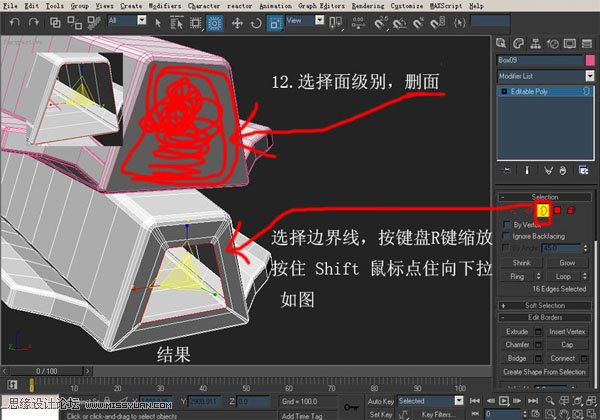
Task: Open settings box beside Bridge button
Action: (538, 358)
